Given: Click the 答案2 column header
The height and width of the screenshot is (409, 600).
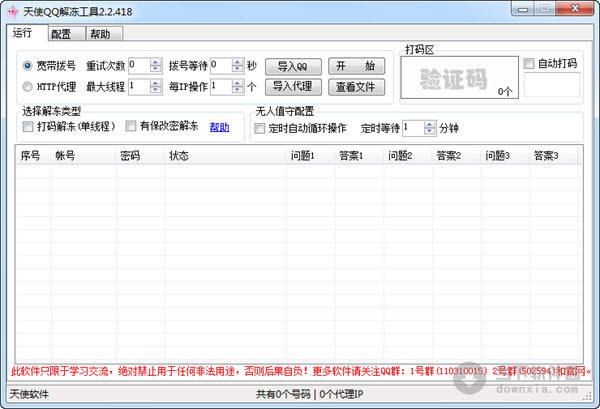Looking at the screenshot, I should (457, 156).
